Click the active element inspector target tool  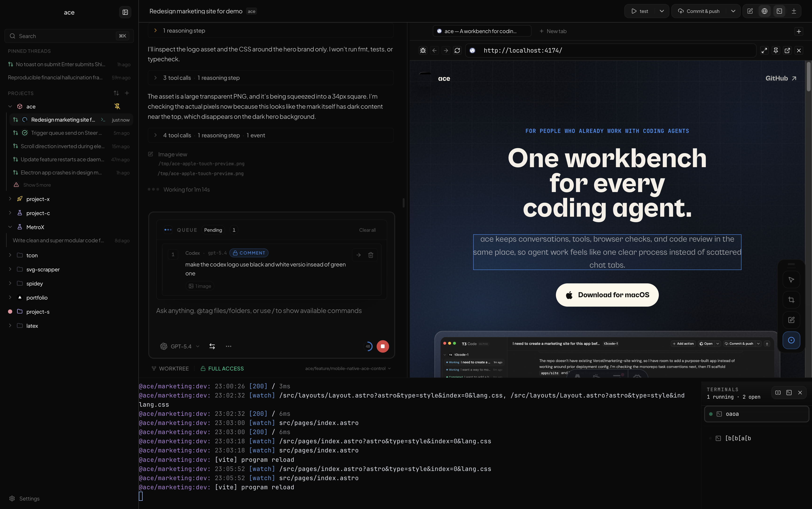pyautogui.click(x=792, y=340)
